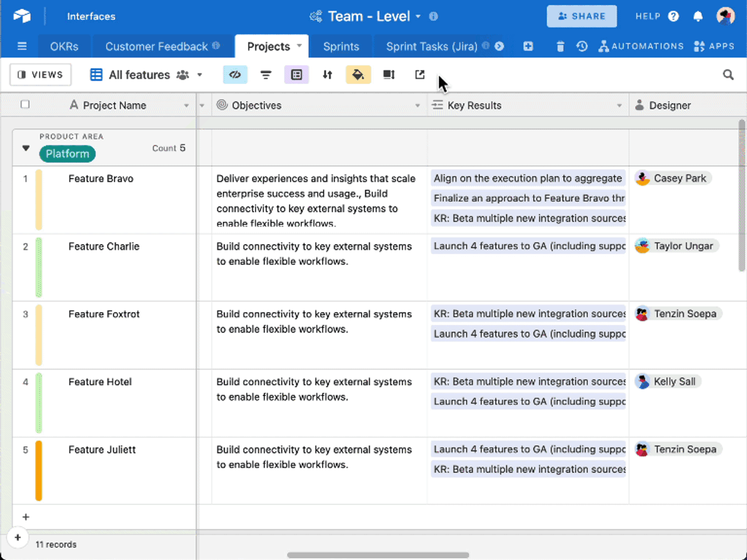This screenshot has height=560, width=747.
Task: Select Feature Charlie's Objectives cell
Action: coord(319,267)
